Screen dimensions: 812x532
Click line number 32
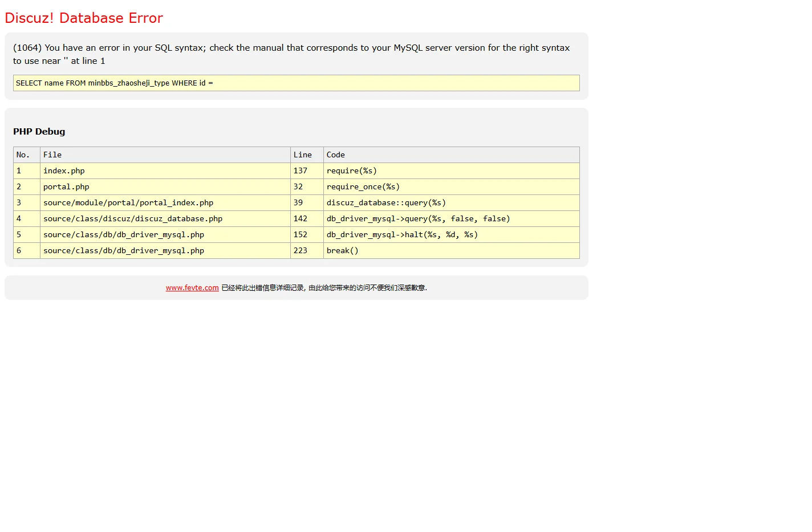point(307,187)
